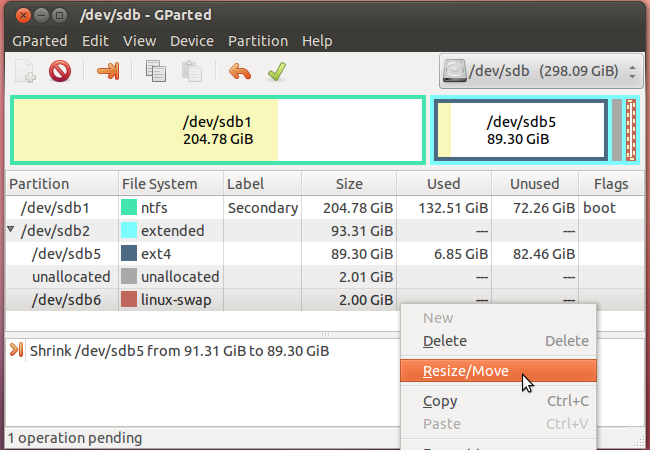The width and height of the screenshot is (650, 450).
Task: Apply all operations with green checkmark
Action: coord(277,71)
